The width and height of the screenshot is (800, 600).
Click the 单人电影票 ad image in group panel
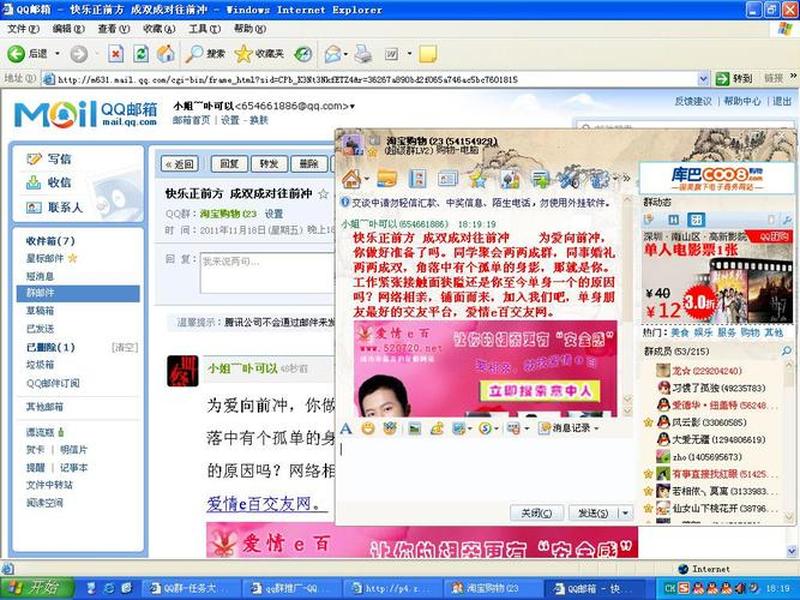pyautogui.click(x=717, y=276)
